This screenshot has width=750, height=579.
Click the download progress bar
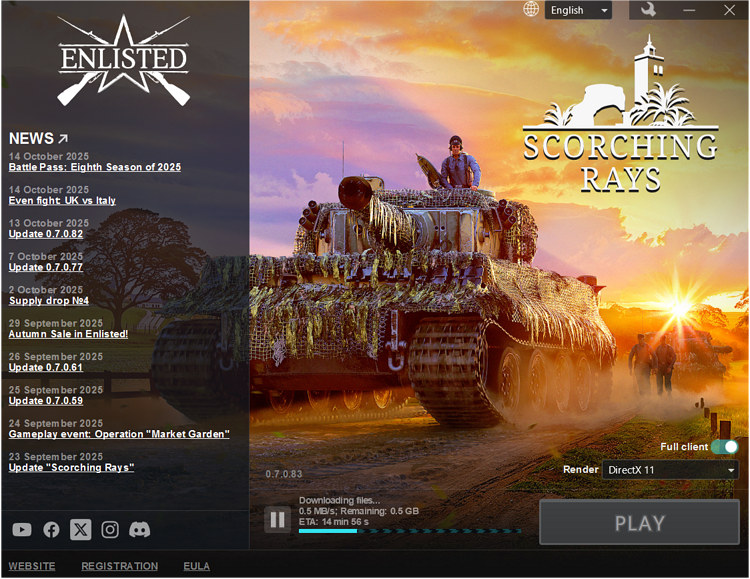pyautogui.click(x=409, y=531)
